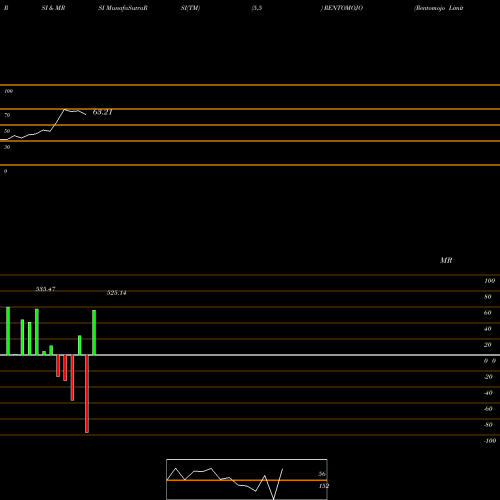The image size is (500, 500).
Task: Click the MR axis label -80
Action: (488, 425)
